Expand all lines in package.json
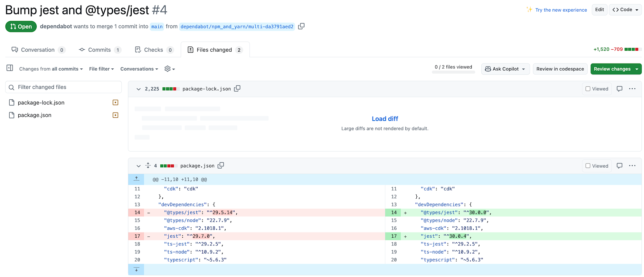 pos(148,165)
